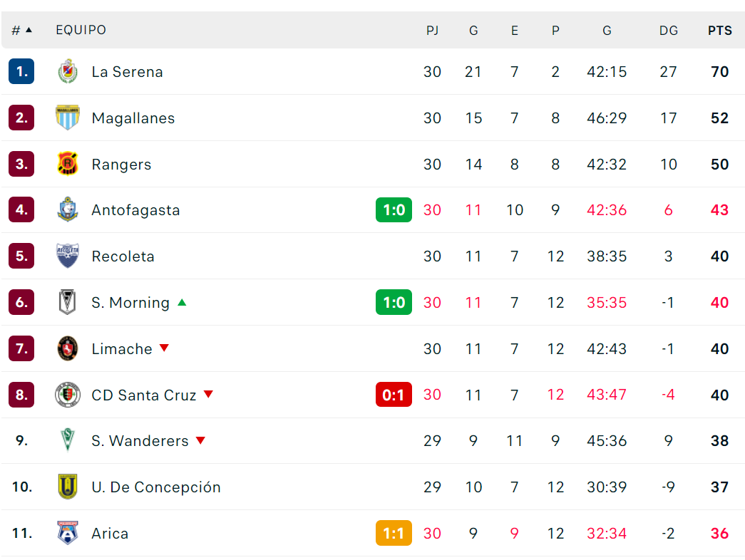The height and width of the screenshot is (560, 745).
Task: Click the EQUIPO column header
Action: (81, 30)
